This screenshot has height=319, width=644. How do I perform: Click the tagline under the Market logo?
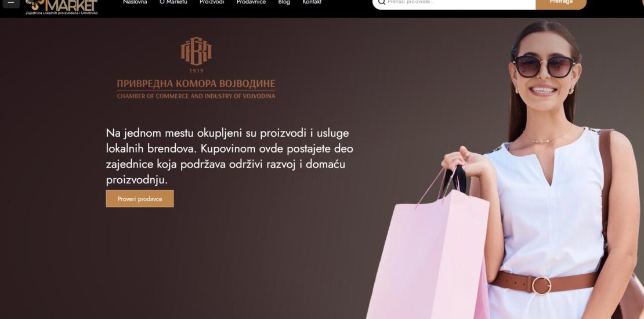click(61, 13)
